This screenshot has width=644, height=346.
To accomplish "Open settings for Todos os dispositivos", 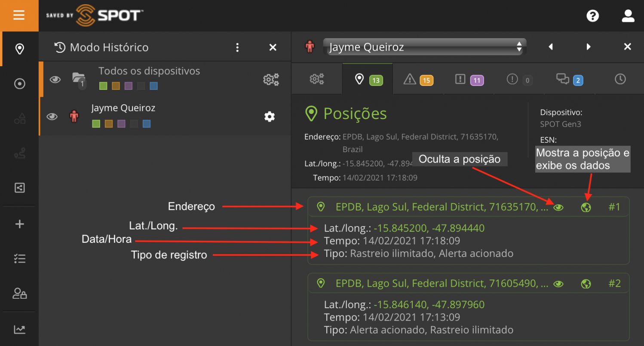I will [x=271, y=79].
